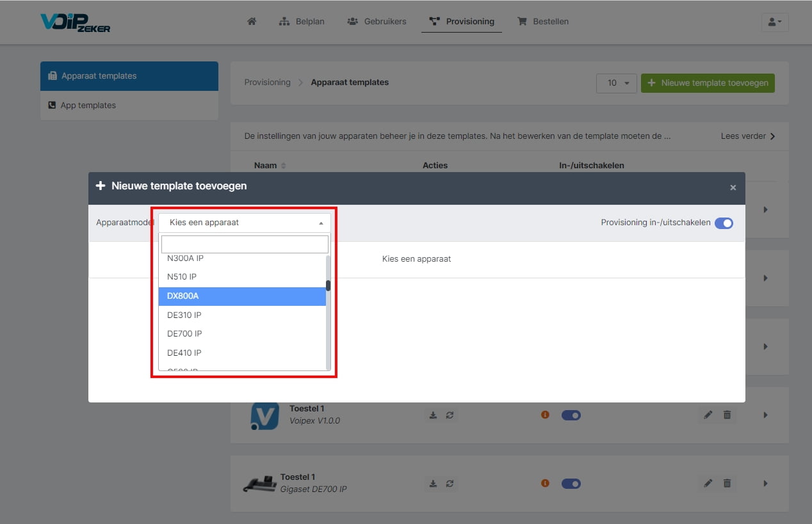Edit the Voipex V1.0.0 template
The width and height of the screenshot is (812, 524).
(x=708, y=415)
